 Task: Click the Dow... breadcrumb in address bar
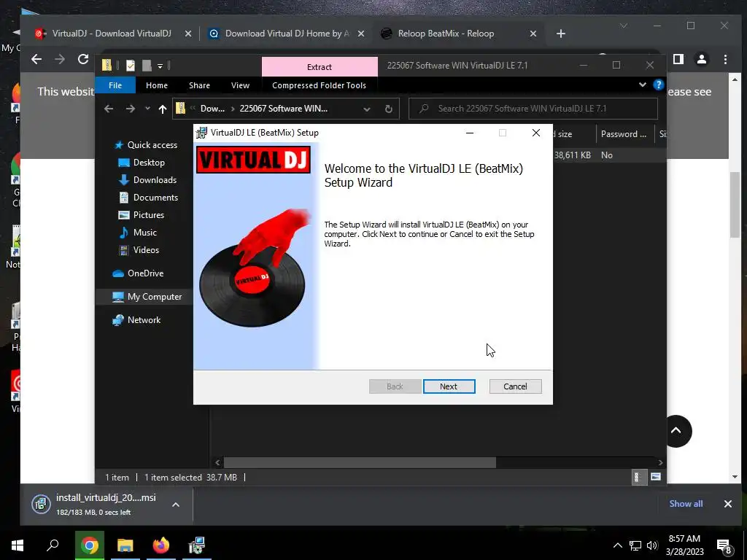(212, 109)
